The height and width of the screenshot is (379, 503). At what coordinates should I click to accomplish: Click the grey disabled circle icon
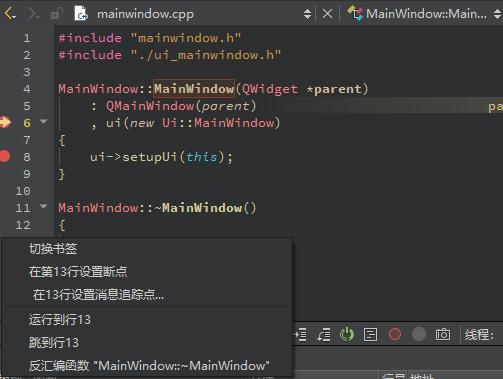[419, 334]
